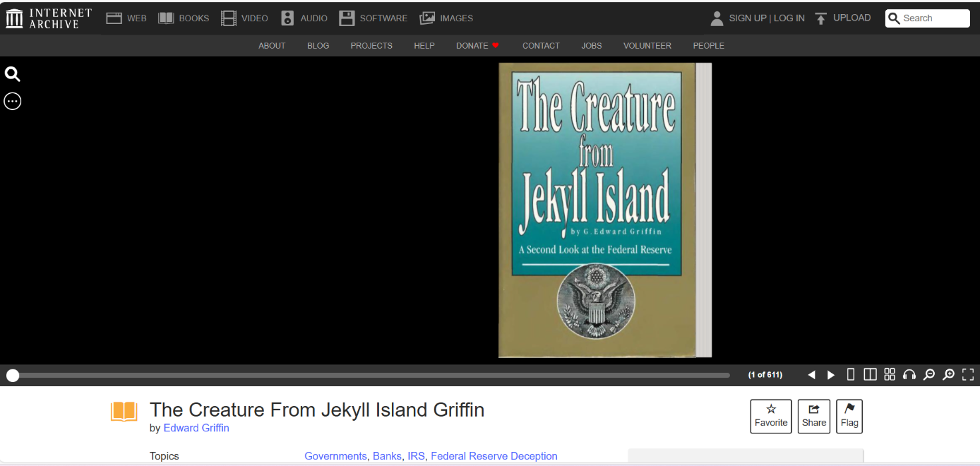
Task: Switch to one-page view
Action: (x=850, y=375)
